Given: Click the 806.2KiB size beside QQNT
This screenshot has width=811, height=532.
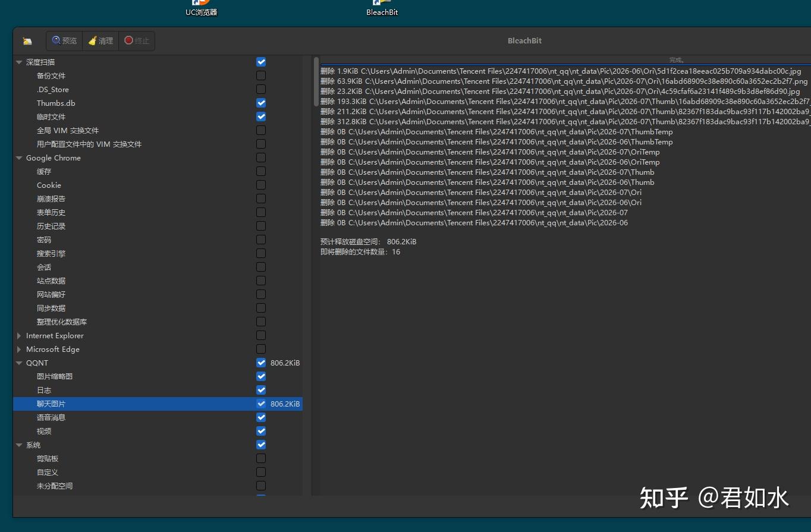Looking at the screenshot, I should pos(285,363).
